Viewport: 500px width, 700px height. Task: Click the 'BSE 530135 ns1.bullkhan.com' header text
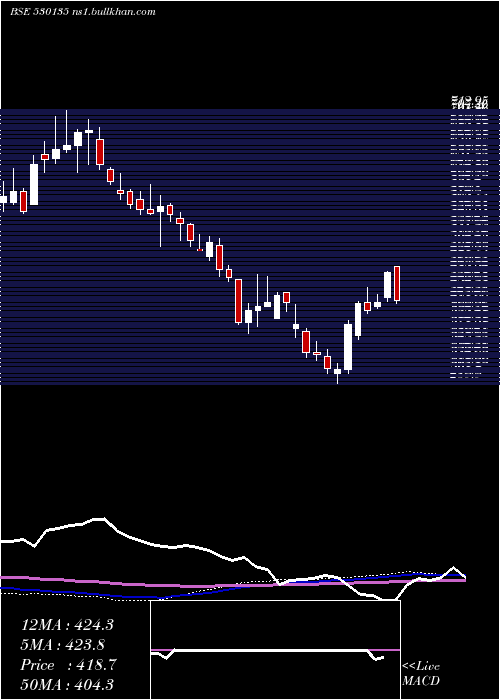pyautogui.click(x=83, y=12)
